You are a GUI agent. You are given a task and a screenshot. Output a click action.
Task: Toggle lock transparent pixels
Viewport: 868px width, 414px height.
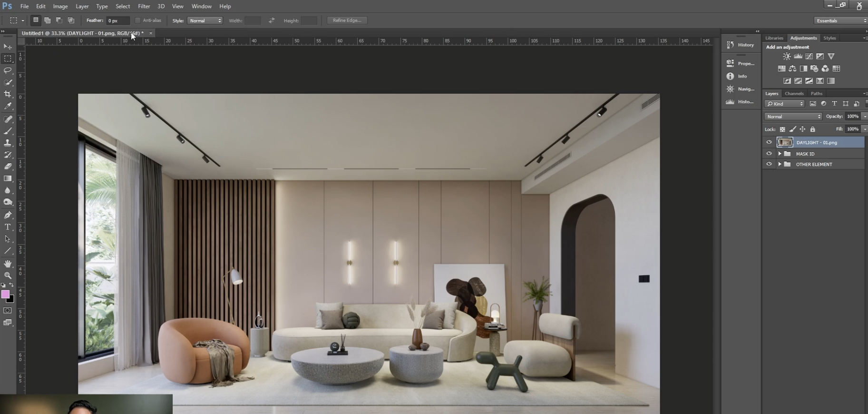tap(782, 129)
